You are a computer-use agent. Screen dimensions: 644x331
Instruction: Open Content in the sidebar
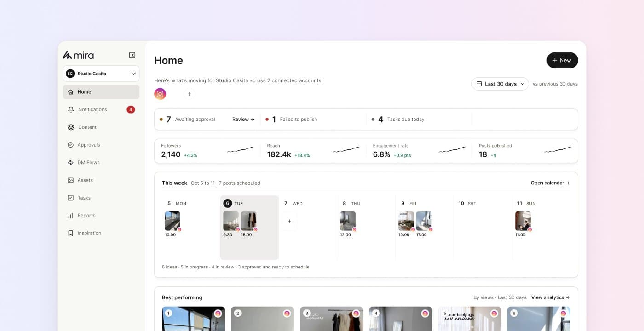[101, 127]
